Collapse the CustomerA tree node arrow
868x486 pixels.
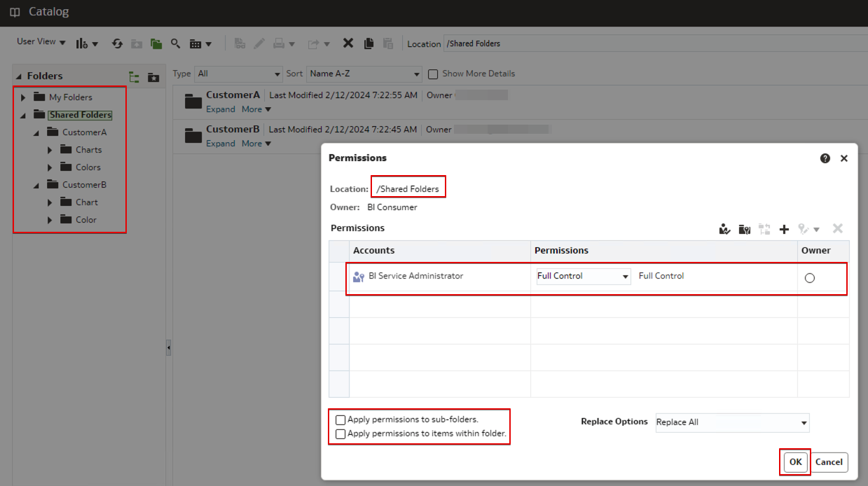36,132
